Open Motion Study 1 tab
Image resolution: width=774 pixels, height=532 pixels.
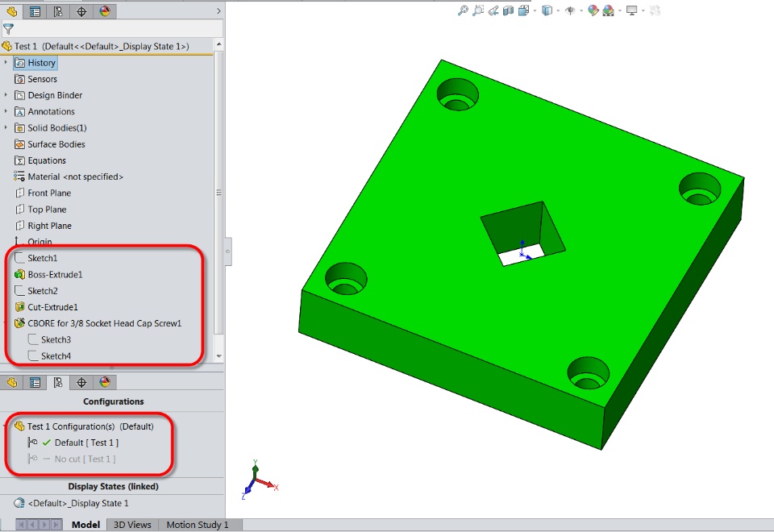(x=198, y=525)
